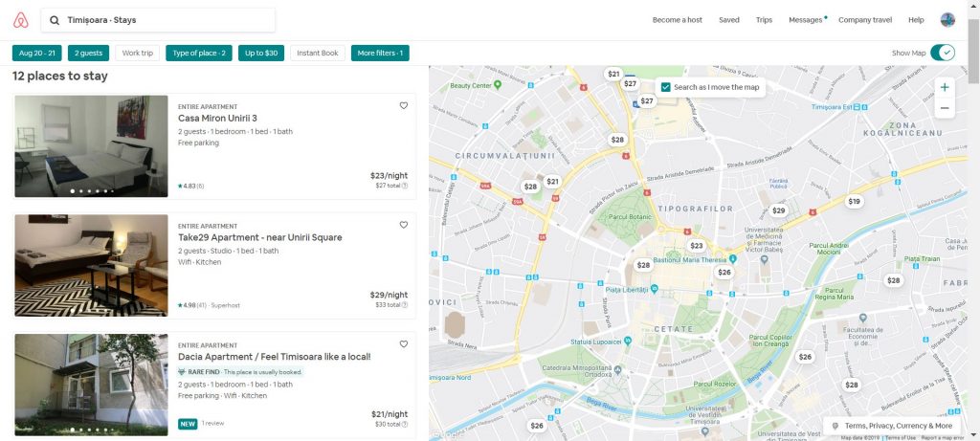Open the Trips menu item

764,20
